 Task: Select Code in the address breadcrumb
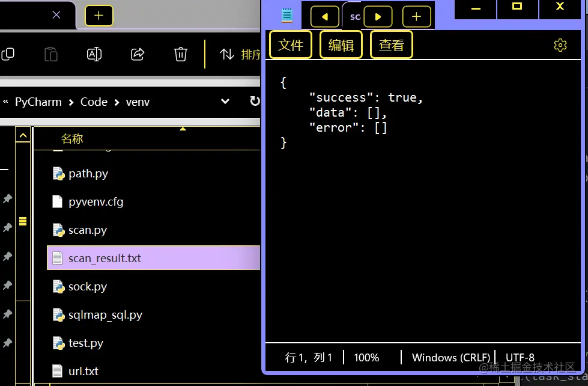click(94, 102)
